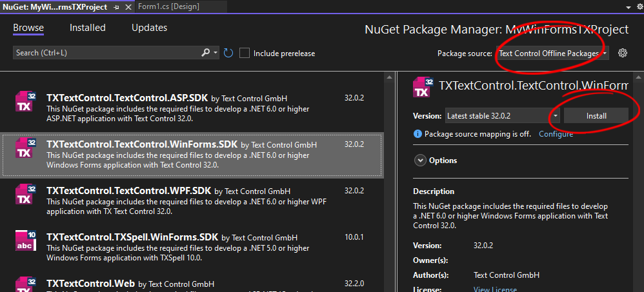Screen dimensions: 644x292
Task: Open the document tabs overflow dropdown
Action: coord(628,7)
